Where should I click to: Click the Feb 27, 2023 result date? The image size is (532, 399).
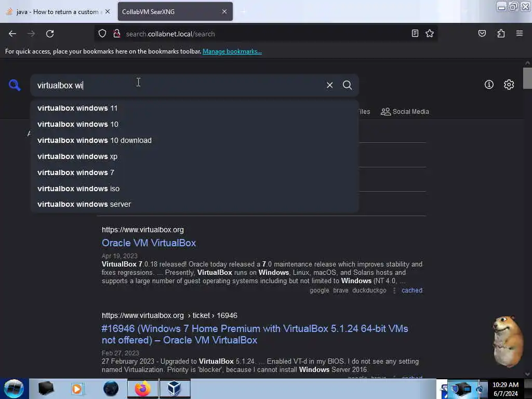click(x=120, y=353)
